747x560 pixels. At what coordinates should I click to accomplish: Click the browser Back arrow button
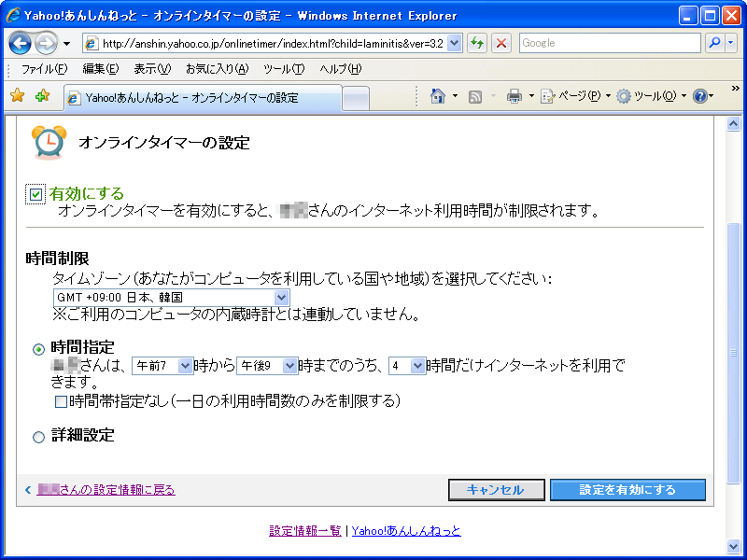pos(20,44)
